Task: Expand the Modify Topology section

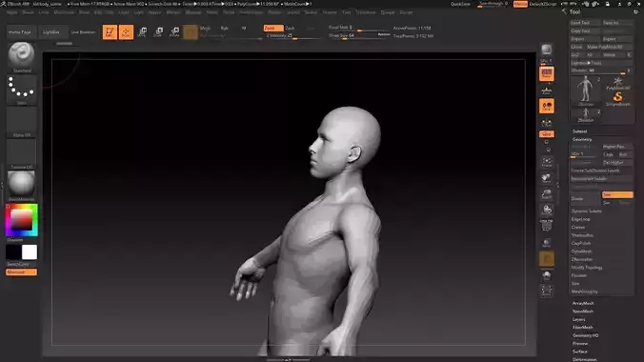Action: pos(587,268)
